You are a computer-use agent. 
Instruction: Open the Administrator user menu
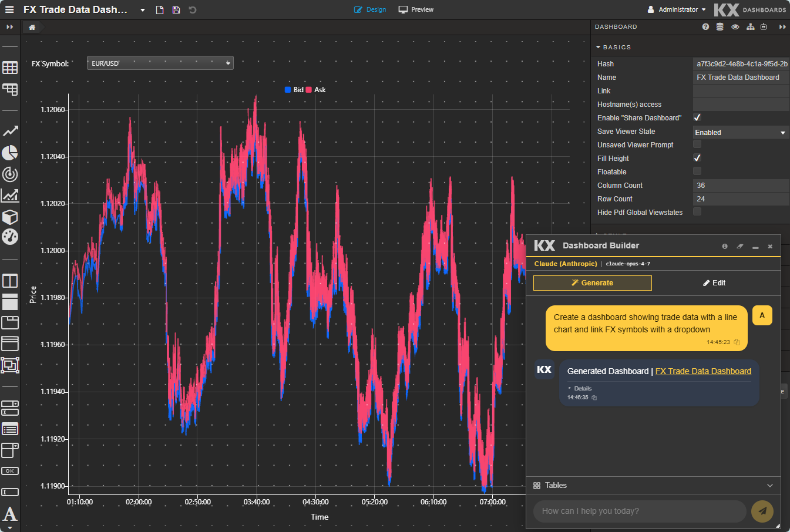677,9
